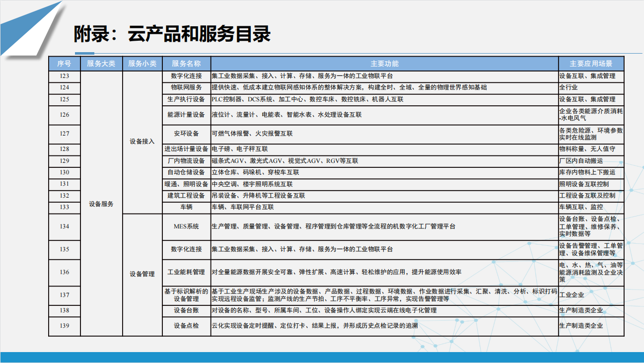The height and width of the screenshot is (363, 644).
Task: Click the 服务名称 header cell
Action: coord(186,64)
